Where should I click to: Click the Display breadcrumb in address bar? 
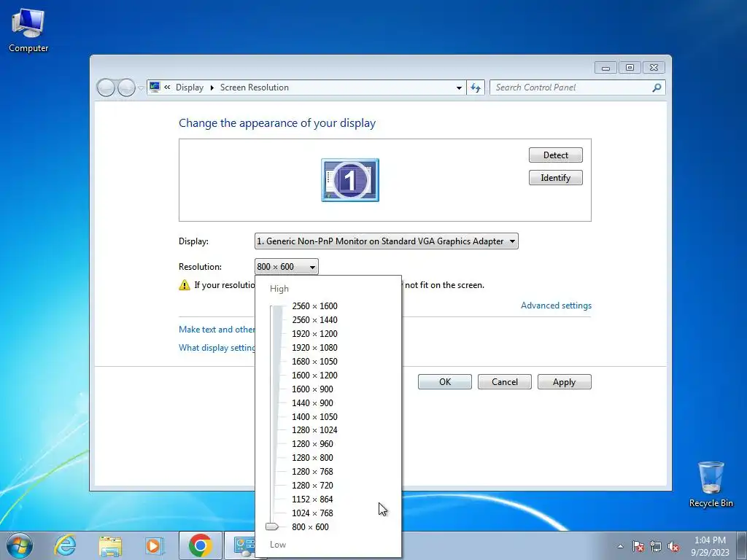pyautogui.click(x=189, y=87)
